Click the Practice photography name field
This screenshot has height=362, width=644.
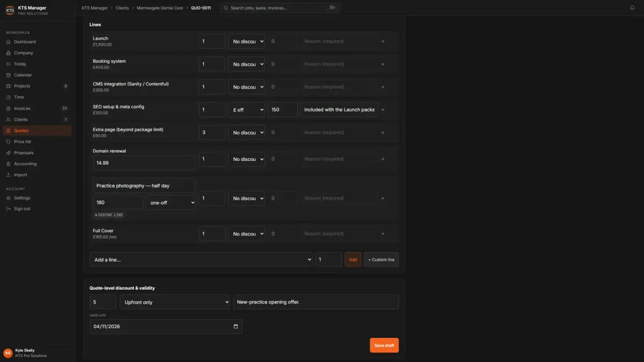[144, 186]
